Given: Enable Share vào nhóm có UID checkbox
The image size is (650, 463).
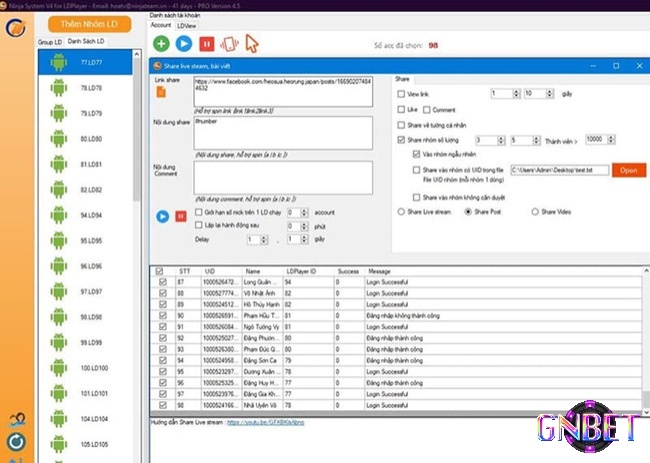Looking at the screenshot, I should point(416,170).
